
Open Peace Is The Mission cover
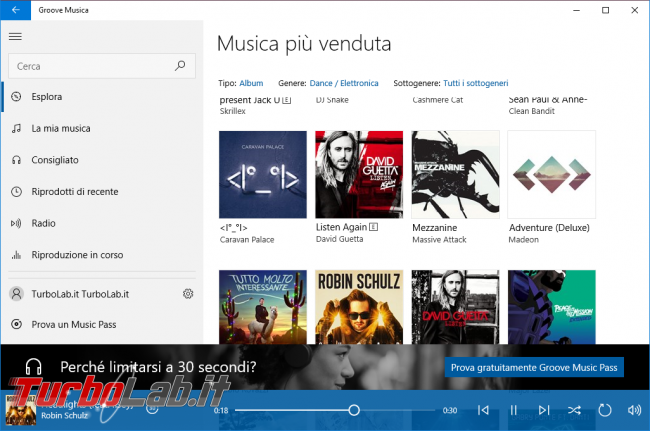[551, 307]
